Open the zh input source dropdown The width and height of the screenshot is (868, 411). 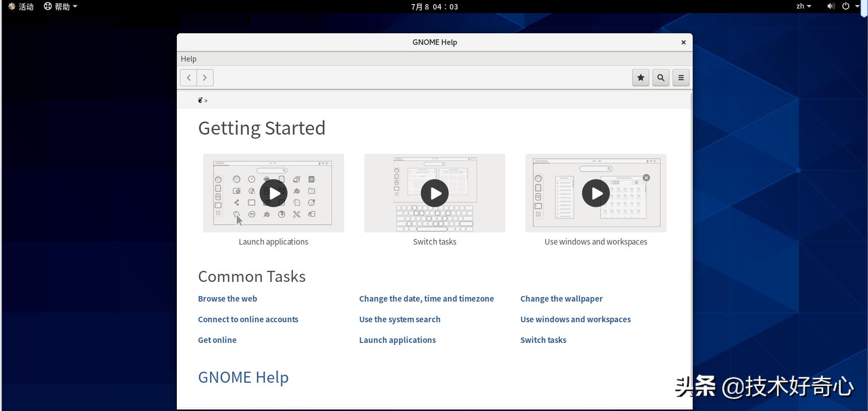804,7
